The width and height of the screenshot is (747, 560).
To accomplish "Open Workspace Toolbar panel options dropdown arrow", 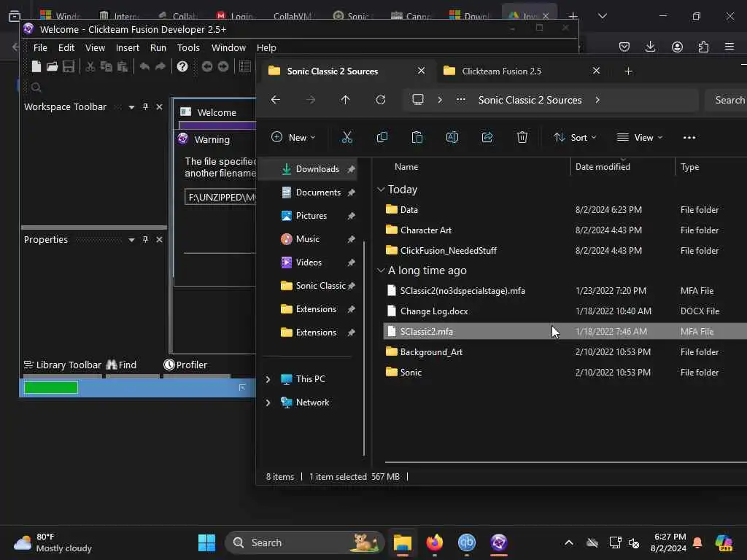I will coord(131,107).
